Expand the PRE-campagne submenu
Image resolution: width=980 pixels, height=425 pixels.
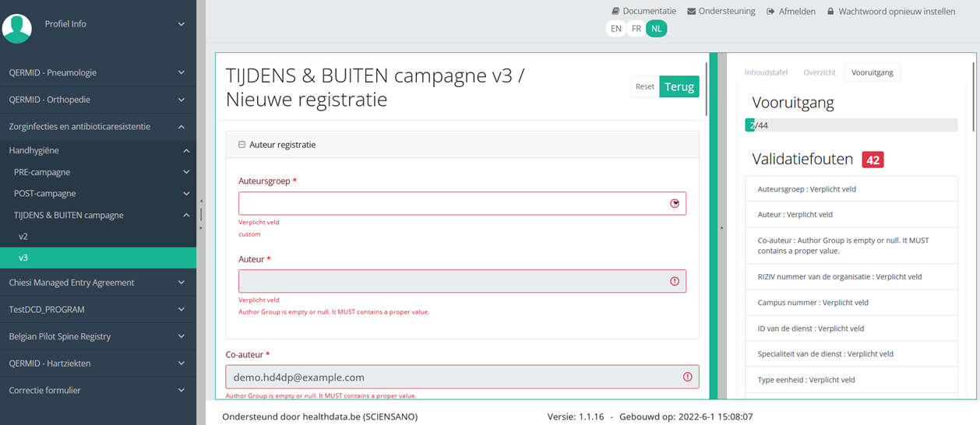tap(97, 172)
